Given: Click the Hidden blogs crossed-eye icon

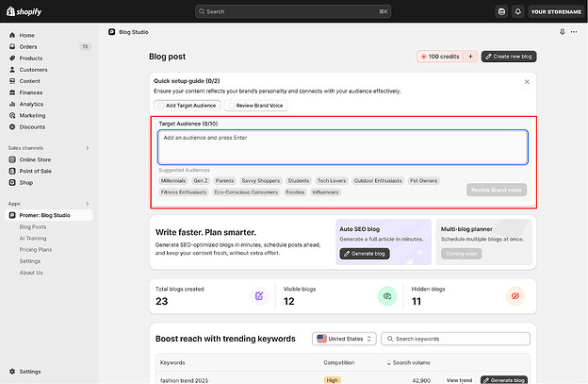Looking at the screenshot, I should pyautogui.click(x=515, y=296).
